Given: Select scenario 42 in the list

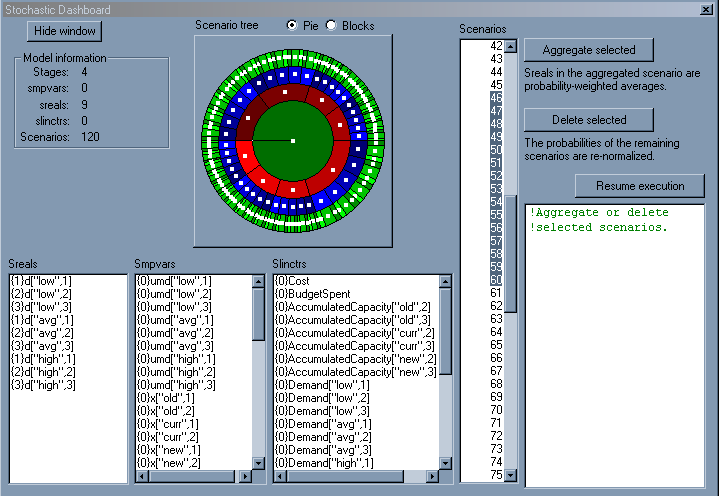Looking at the screenshot, I should [496, 46].
